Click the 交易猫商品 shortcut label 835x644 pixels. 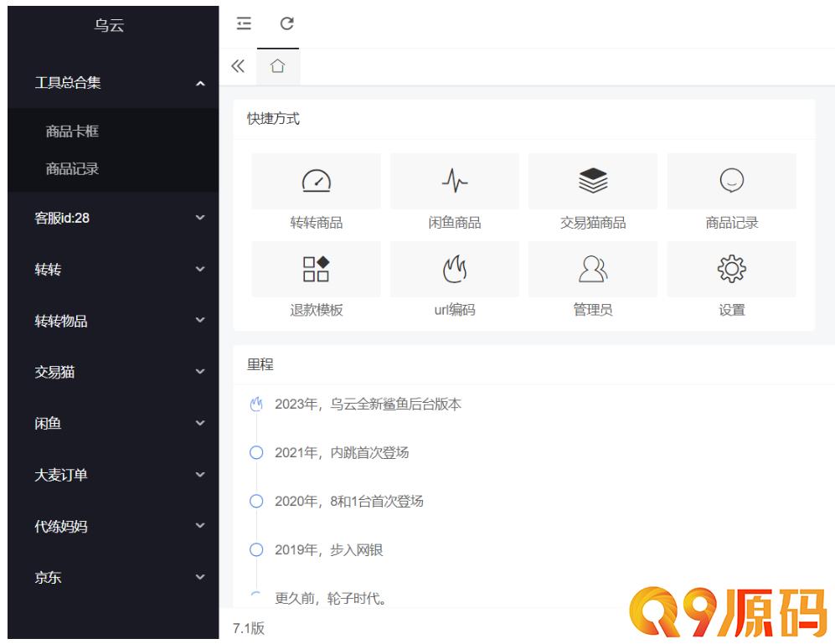pos(593,223)
